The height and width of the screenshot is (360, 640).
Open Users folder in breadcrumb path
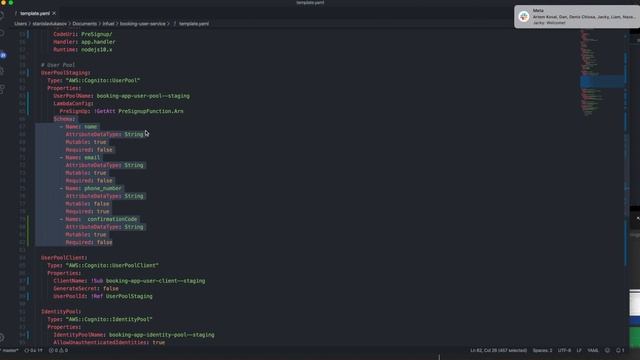(20, 24)
